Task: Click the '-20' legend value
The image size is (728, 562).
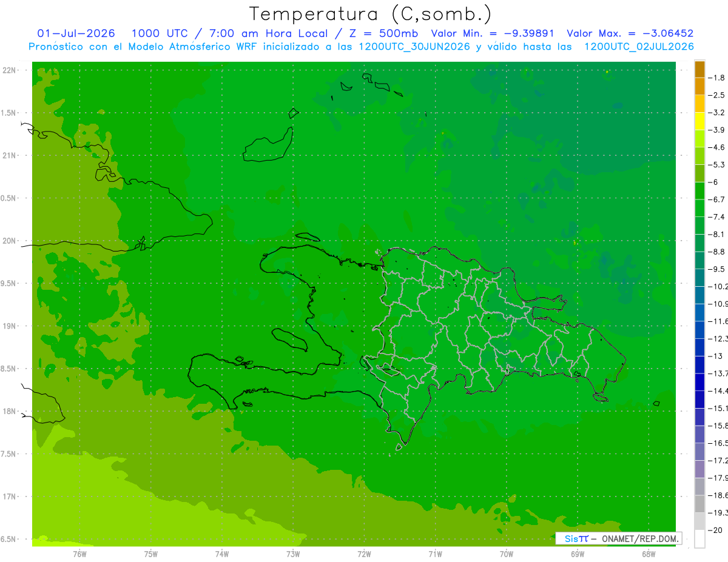Action: (715, 530)
